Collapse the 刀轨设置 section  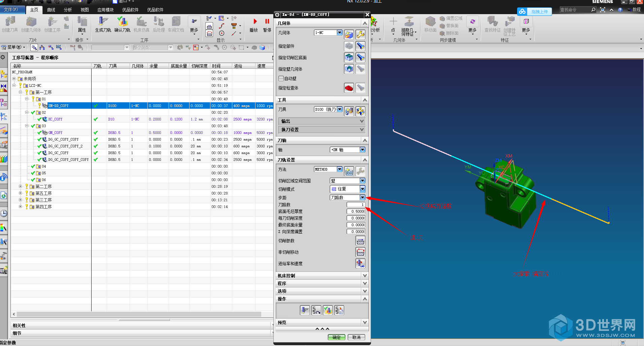coord(322,160)
